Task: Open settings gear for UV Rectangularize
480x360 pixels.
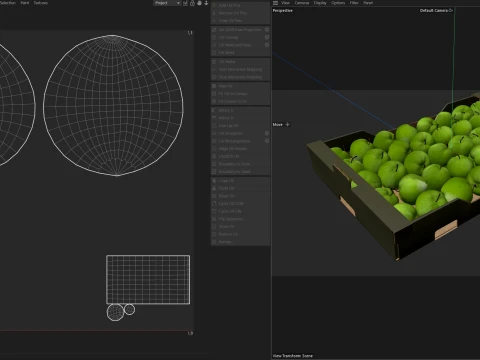Action: click(x=267, y=141)
